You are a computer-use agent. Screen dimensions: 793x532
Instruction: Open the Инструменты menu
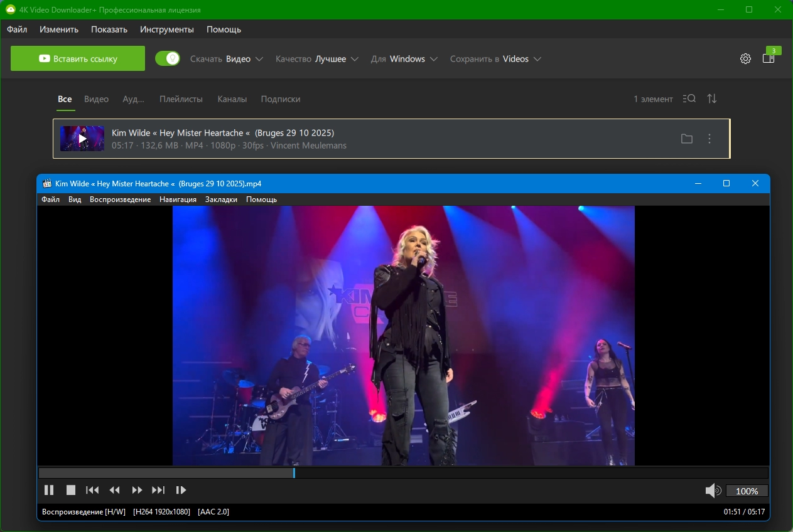tap(167, 29)
